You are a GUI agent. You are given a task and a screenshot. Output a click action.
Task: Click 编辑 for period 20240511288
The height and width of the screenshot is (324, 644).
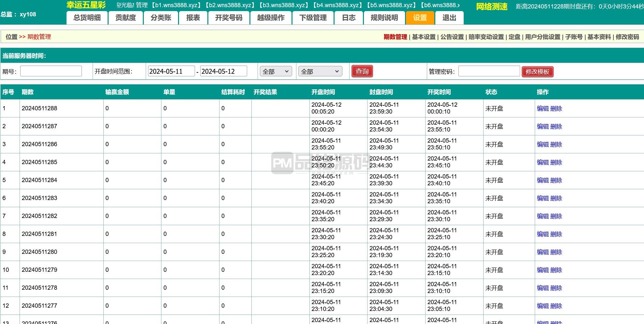point(543,109)
